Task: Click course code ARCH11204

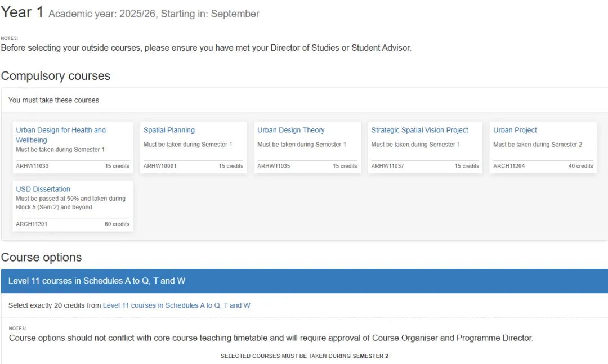Action: pos(509,166)
